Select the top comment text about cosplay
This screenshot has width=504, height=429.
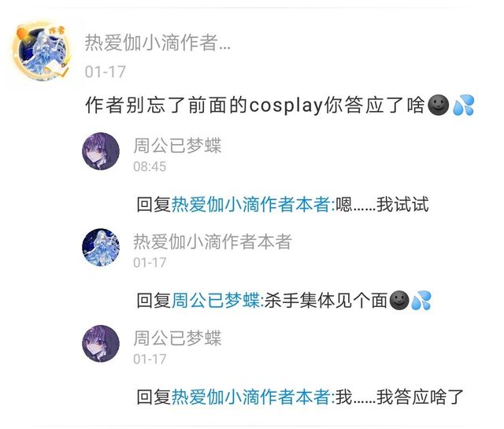pos(280,105)
